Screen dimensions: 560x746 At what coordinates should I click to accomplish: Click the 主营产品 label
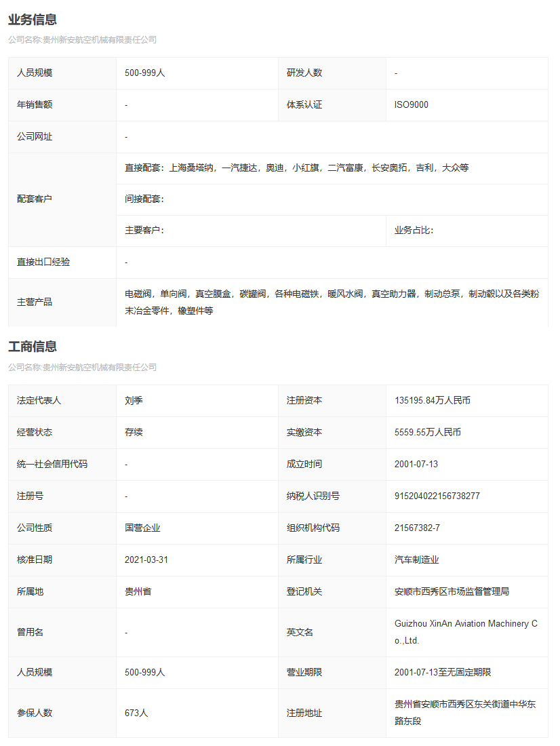[35, 302]
